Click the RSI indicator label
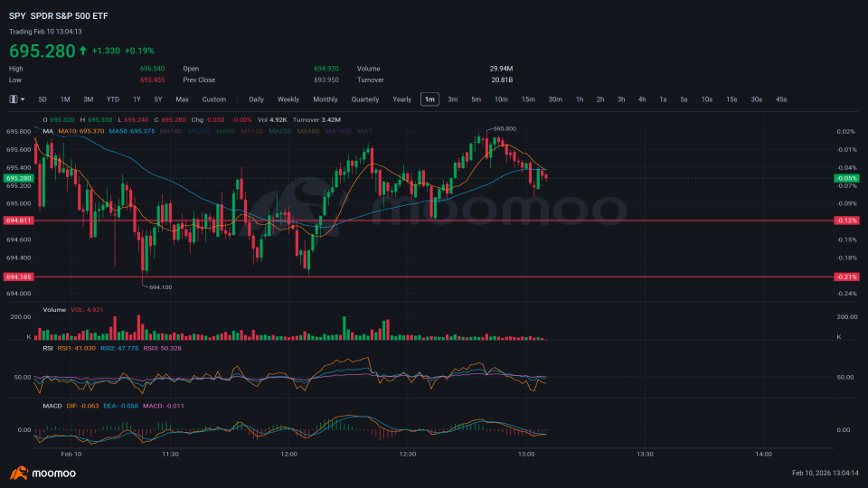868x488 pixels. coord(48,349)
